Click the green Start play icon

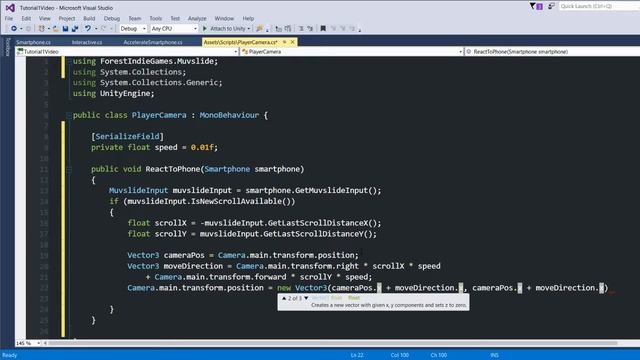(205, 29)
